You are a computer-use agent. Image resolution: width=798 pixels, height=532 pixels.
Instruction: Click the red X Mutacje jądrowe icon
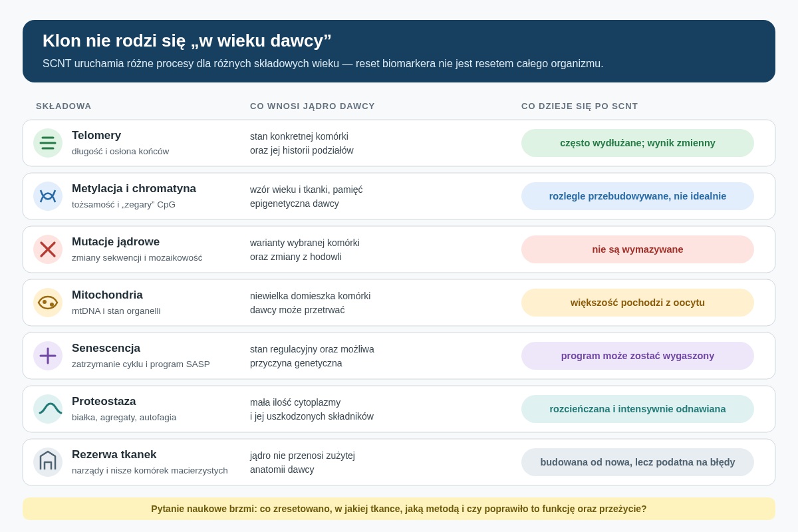click(x=48, y=249)
